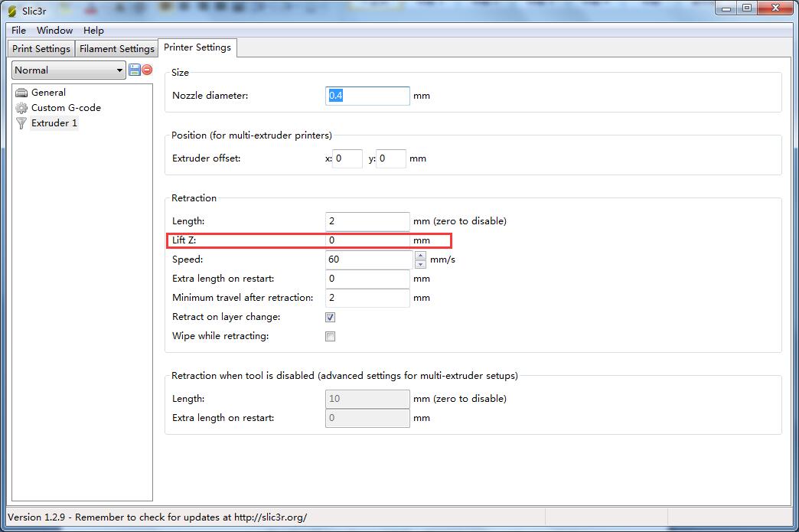This screenshot has height=532, width=799.
Task: Click the disabled-tool Extra length on restart field
Action: pos(367,418)
